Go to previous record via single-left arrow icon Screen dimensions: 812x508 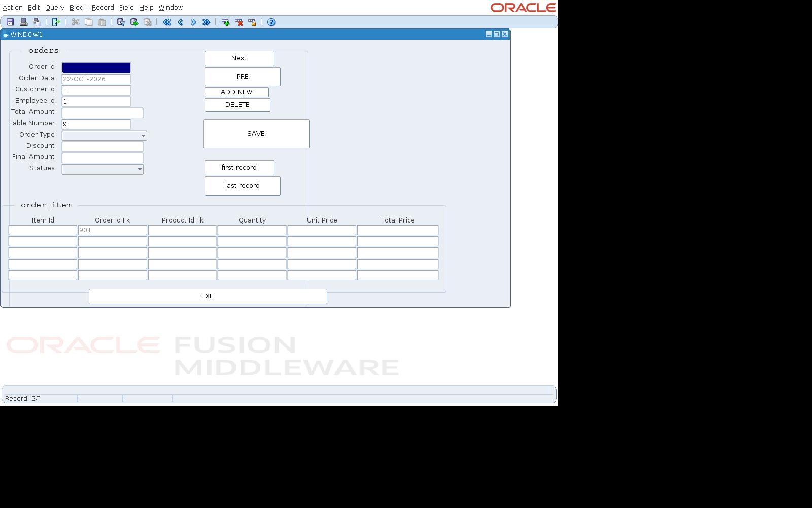click(x=180, y=22)
